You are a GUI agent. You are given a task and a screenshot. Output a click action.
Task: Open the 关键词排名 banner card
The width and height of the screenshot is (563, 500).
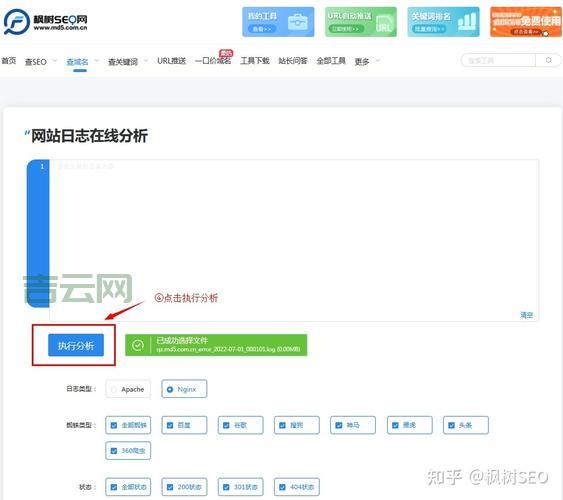point(443,22)
